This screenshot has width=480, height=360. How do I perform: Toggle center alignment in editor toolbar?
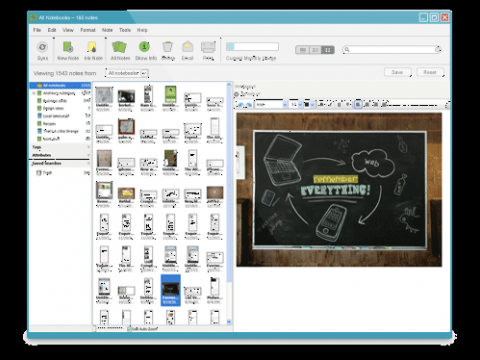(367, 104)
